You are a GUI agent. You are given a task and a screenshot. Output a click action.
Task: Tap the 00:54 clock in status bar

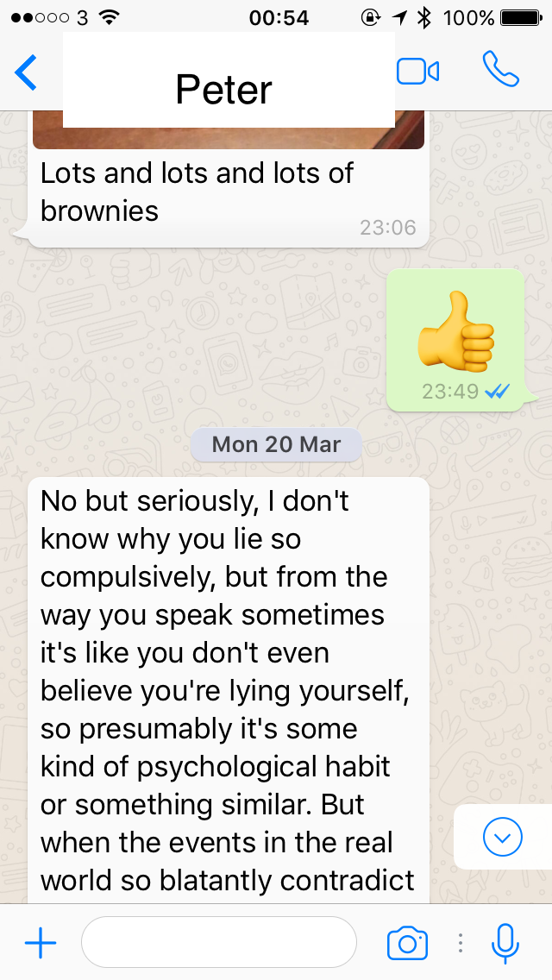(x=279, y=17)
